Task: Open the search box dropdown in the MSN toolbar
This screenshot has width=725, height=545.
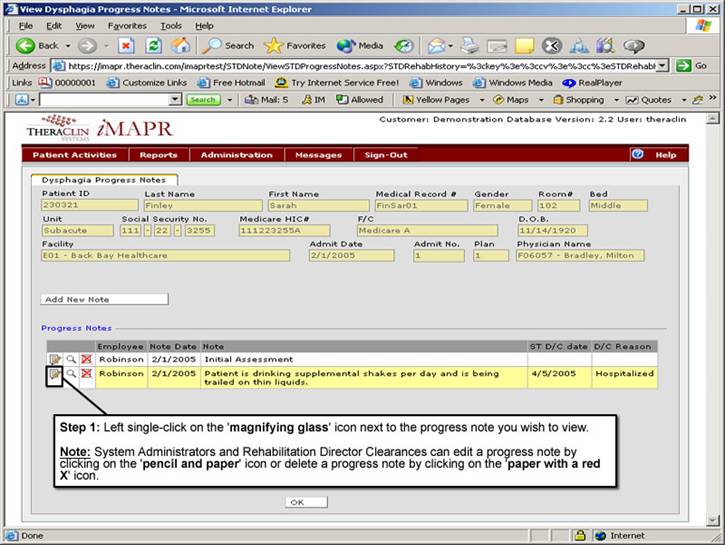Action: (x=175, y=99)
